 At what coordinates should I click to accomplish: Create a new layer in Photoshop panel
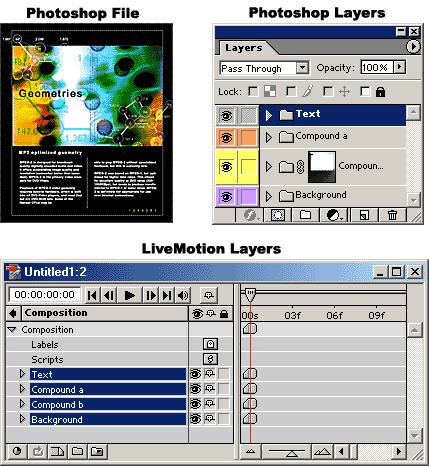coord(364,216)
